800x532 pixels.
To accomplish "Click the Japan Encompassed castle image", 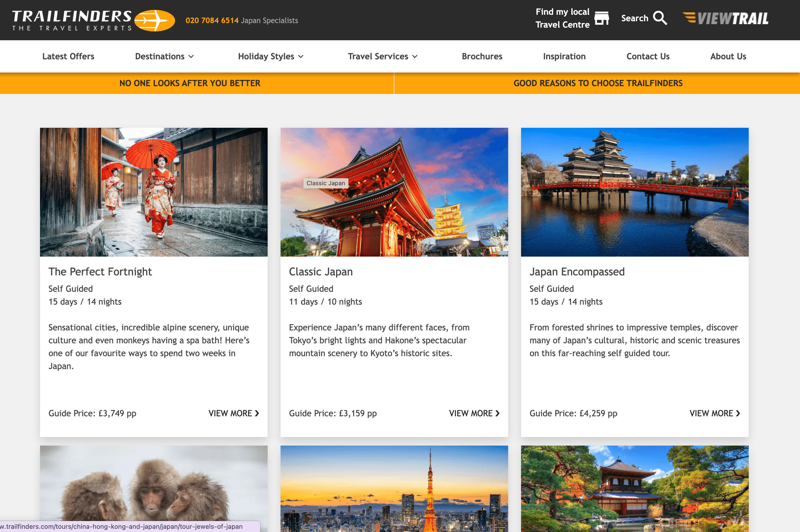I will (x=634, y=192).
